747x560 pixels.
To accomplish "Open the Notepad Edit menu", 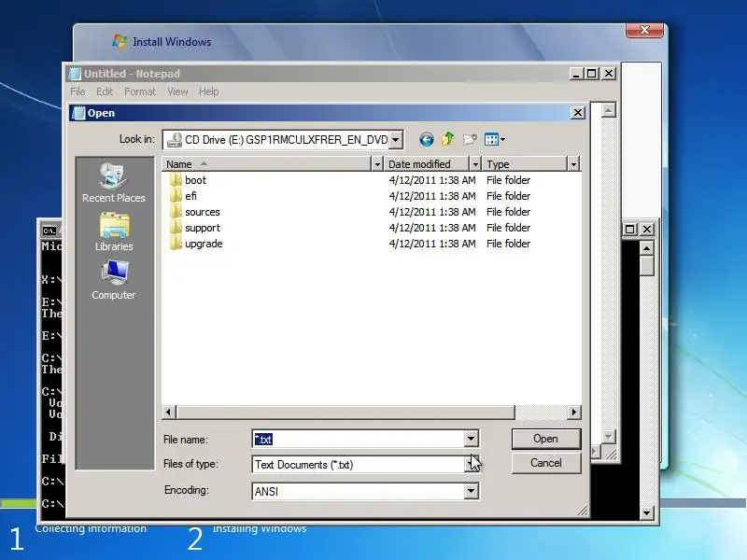I will tap(105, 91).
